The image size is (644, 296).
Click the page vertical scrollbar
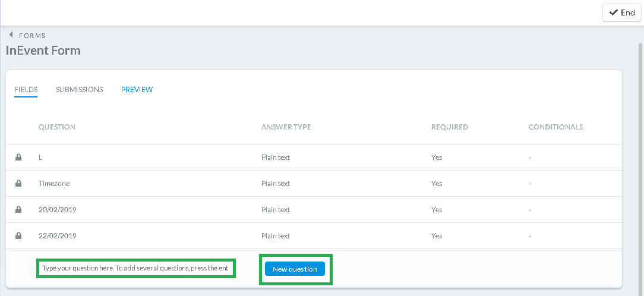[640, 165]
